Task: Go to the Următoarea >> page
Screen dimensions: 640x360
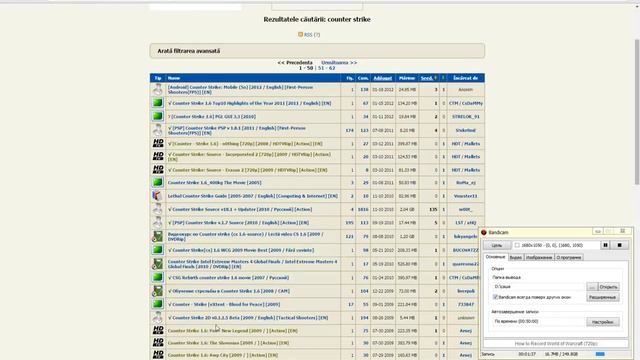Action: [x=339, y=62]
